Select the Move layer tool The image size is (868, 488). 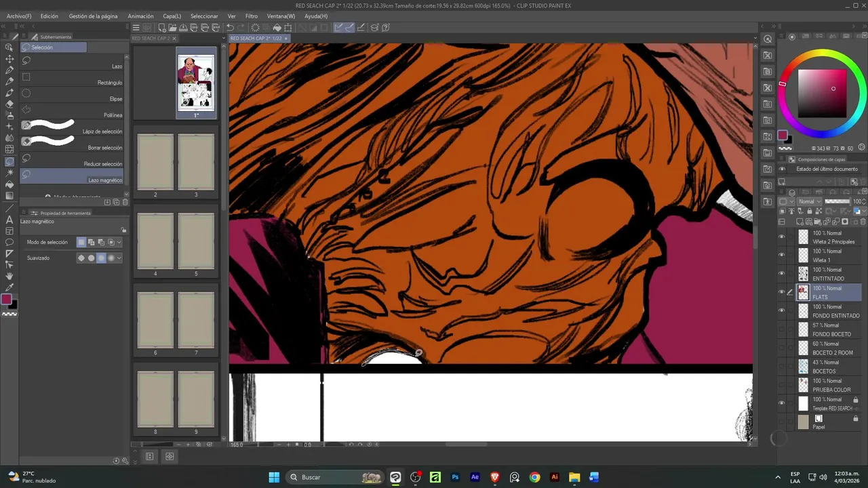point(9,58)
